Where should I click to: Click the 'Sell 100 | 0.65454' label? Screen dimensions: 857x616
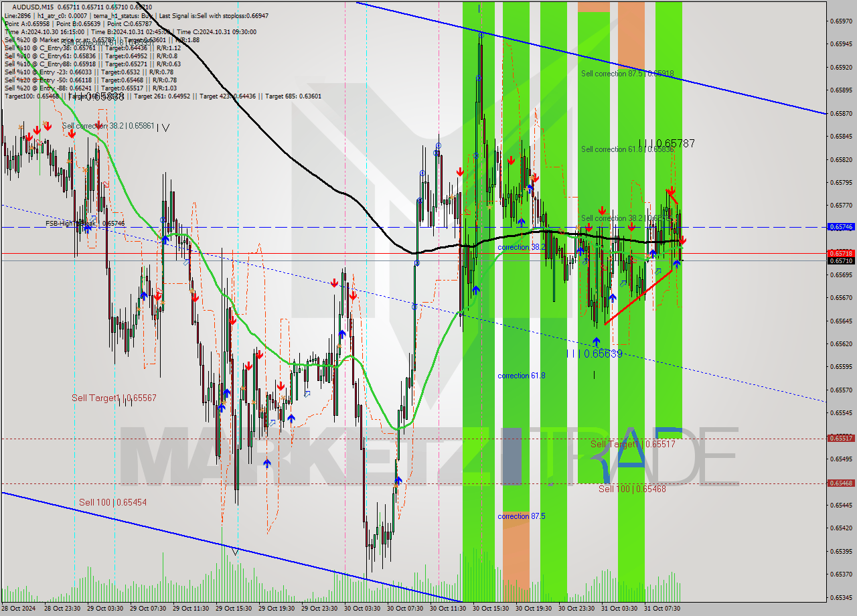pos(112,502)
